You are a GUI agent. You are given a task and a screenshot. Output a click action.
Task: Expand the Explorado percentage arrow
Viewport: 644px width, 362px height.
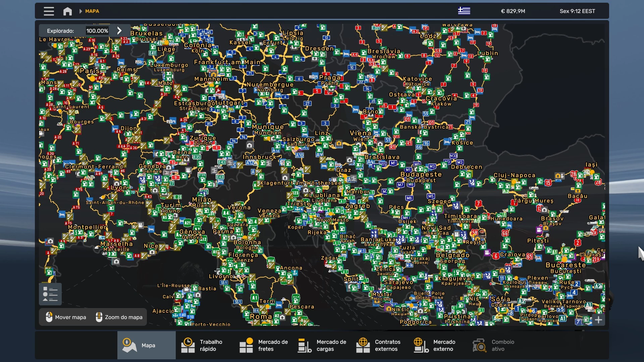pos(119,31)
